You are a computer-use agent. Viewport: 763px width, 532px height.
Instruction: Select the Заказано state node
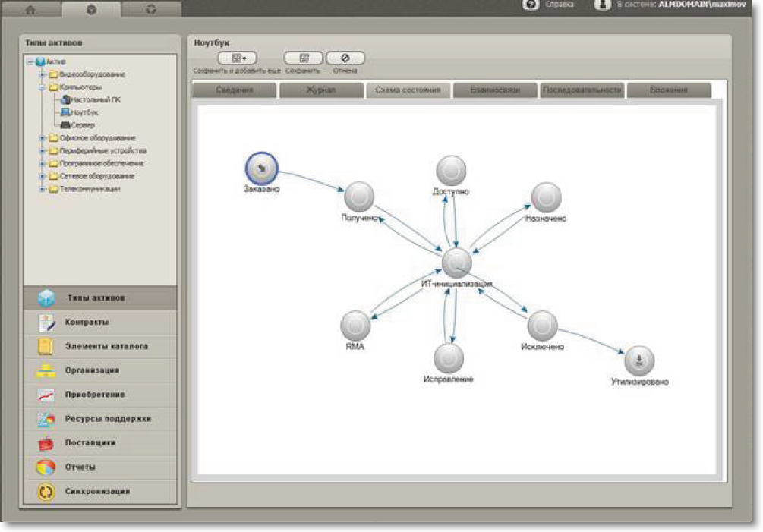261,168
